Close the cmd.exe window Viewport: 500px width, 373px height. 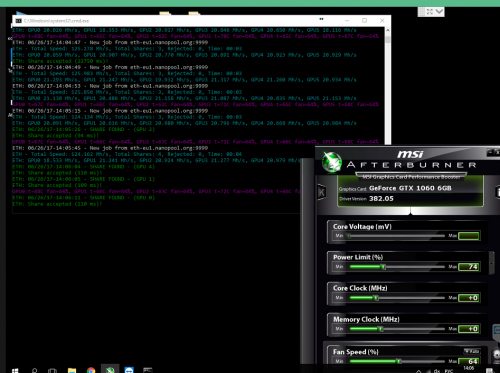382,21
